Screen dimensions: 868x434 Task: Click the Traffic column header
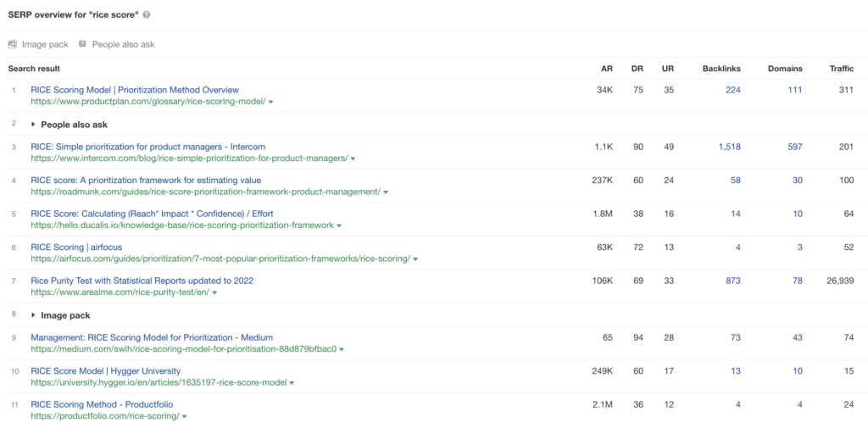[842, 69]
